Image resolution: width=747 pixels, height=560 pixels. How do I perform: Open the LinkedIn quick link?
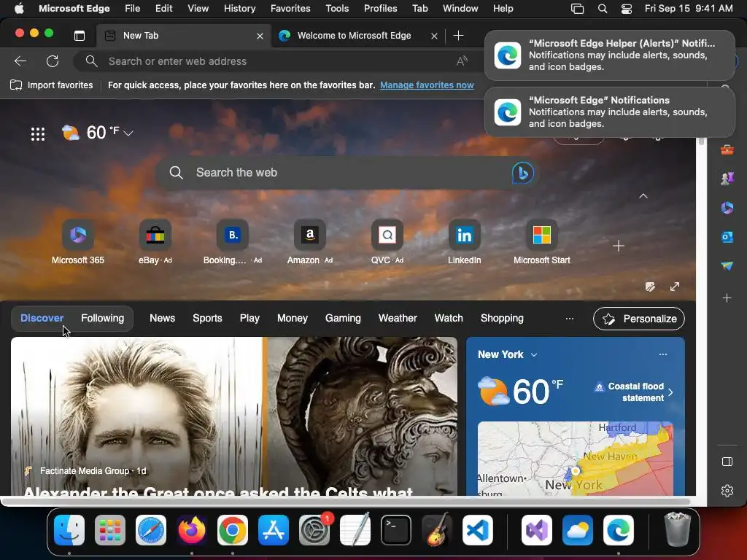465,242
